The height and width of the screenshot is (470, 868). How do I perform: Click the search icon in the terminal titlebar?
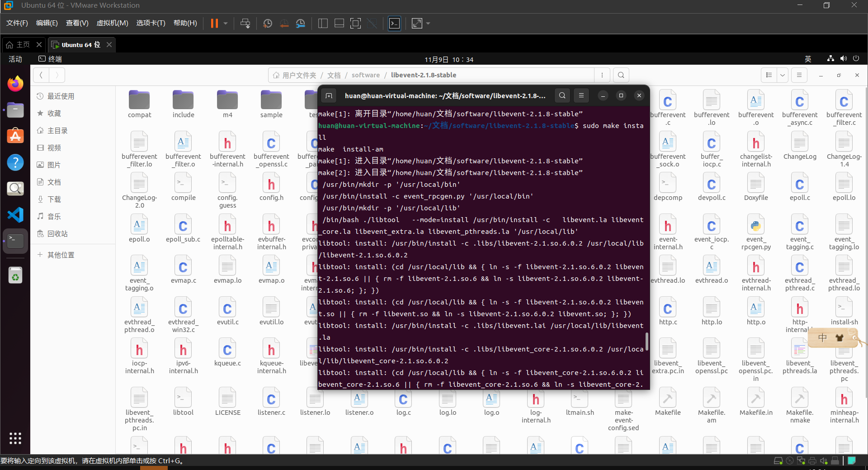pos(562,95)
